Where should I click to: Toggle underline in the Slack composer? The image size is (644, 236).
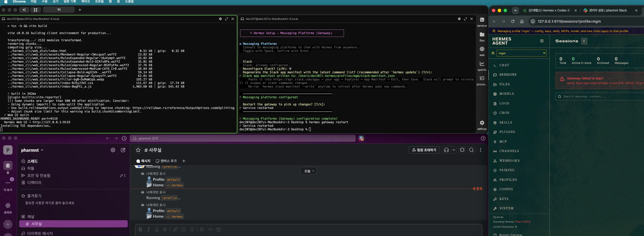click(157, 229)
